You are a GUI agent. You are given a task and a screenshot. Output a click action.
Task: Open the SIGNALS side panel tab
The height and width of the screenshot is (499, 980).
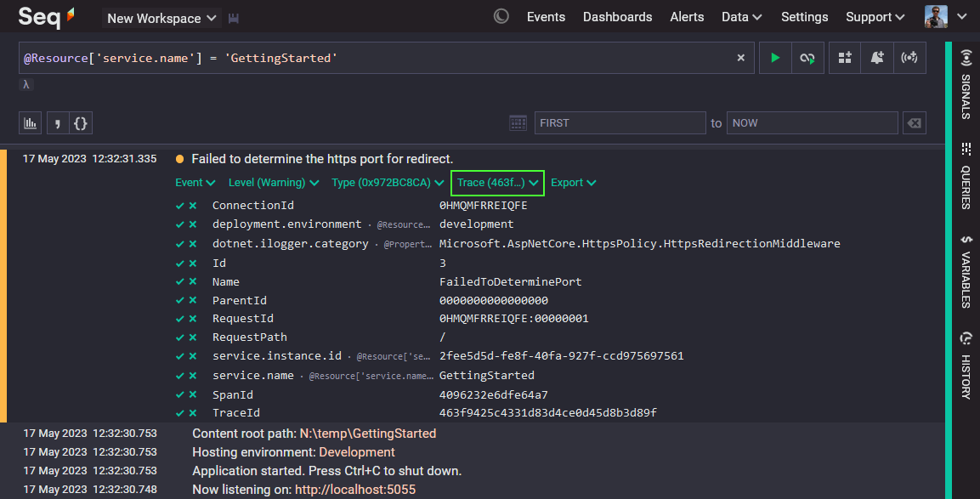(x=966, y=83)
